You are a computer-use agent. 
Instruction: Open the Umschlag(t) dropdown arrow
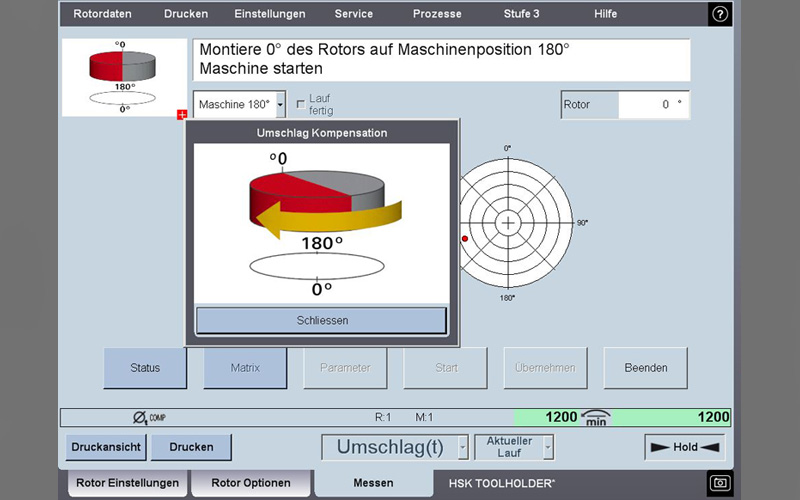462,447
